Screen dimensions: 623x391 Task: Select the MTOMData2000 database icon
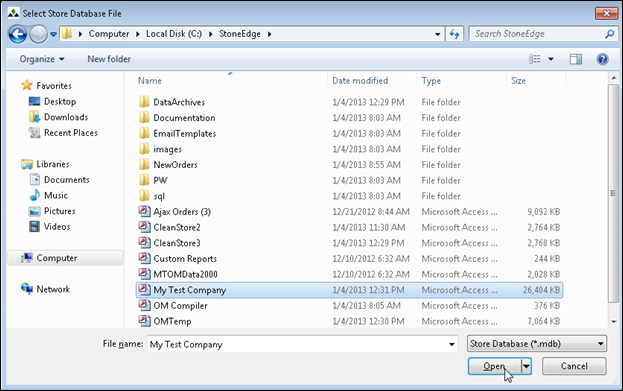144,274
